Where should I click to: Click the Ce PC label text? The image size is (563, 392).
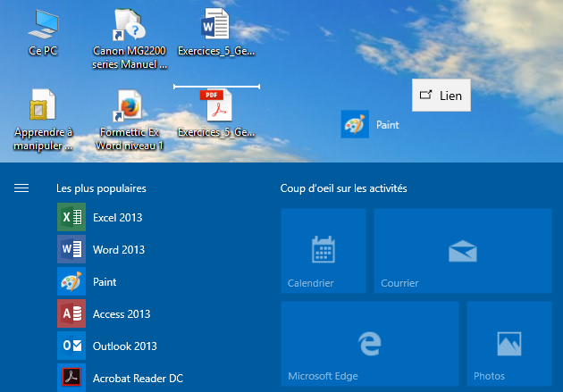[x=43, y=51]
